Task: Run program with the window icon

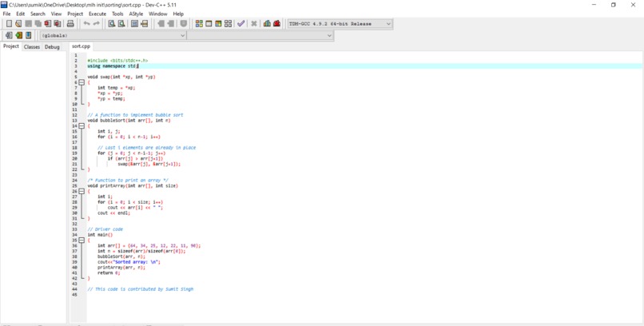Action: coord(209,24)
